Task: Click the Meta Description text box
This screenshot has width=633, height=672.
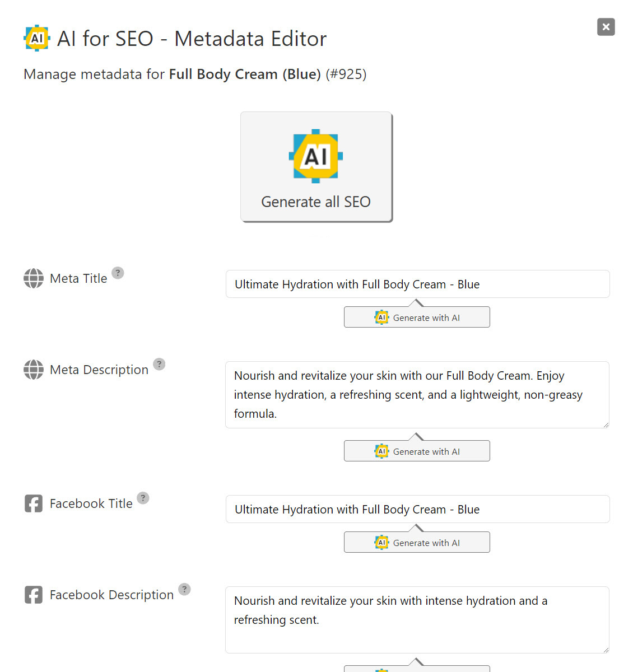Action: 417,394
